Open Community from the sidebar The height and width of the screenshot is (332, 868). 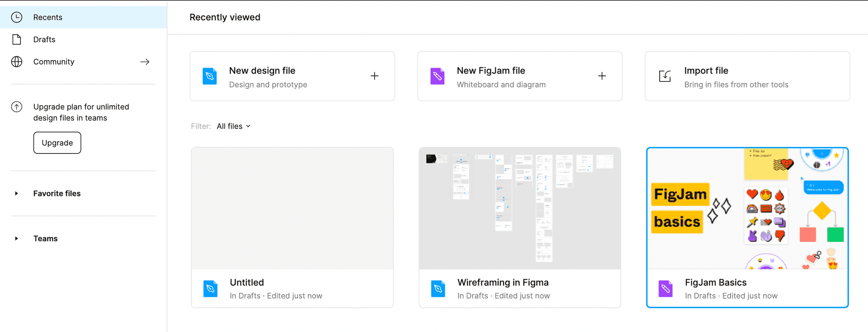click(83, 62)
